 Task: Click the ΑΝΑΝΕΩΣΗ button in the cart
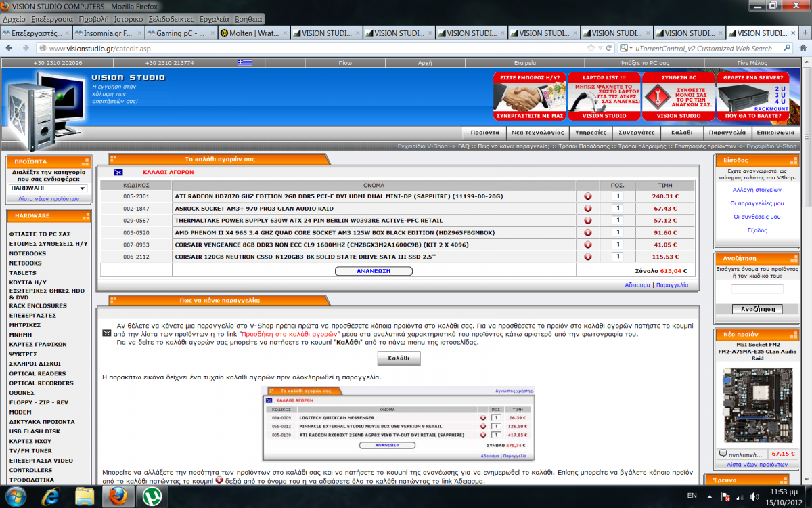374,270
